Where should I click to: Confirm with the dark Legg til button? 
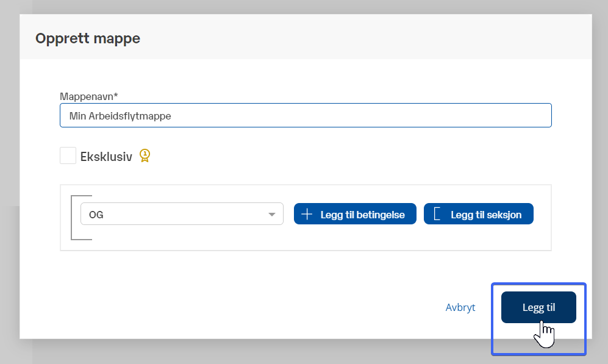538,307
